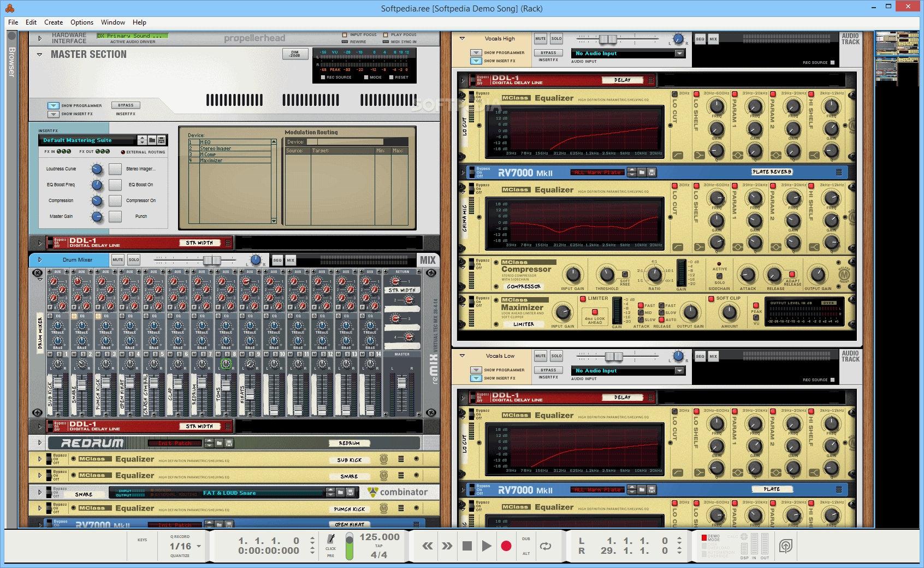
Task: Open the Window menu
Action: coord(113,22)
